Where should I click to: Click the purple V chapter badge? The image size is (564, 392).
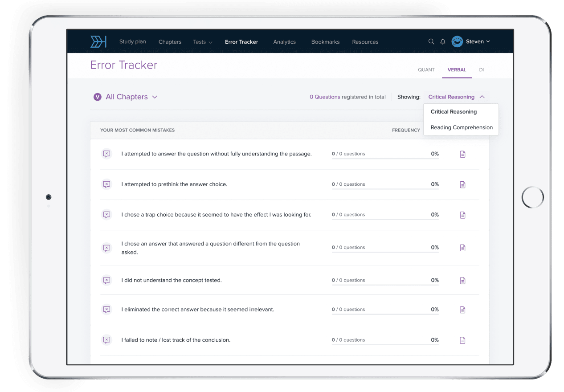[97, 97]
